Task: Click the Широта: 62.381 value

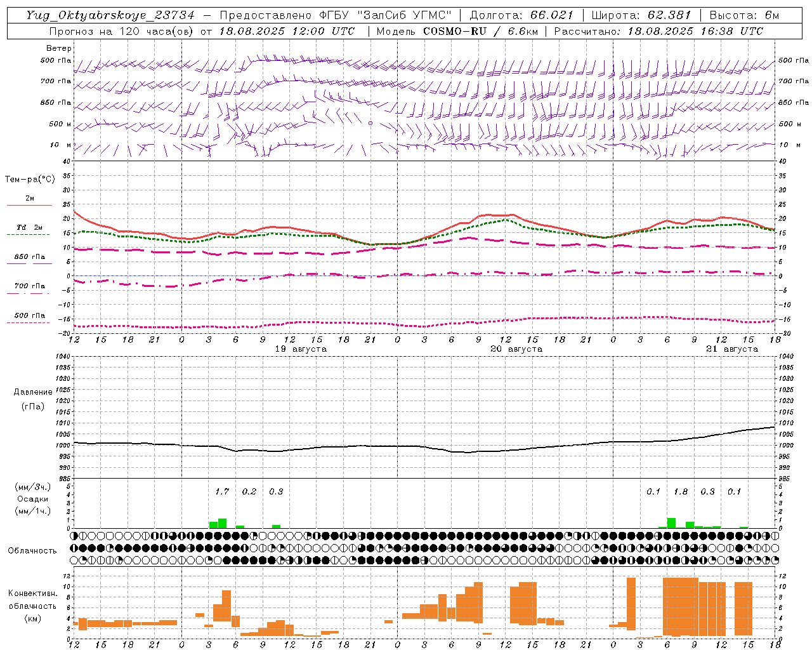Action: (641, 15)
